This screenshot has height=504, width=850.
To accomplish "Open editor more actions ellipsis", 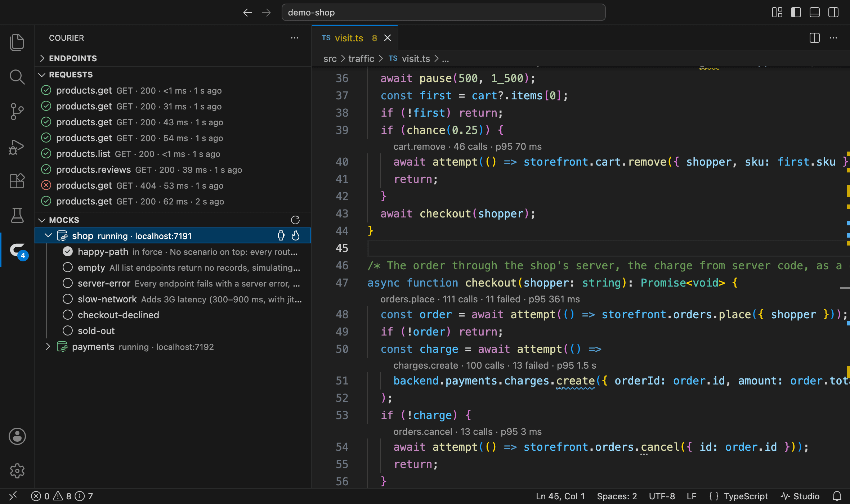I will [x=833, y=38].
